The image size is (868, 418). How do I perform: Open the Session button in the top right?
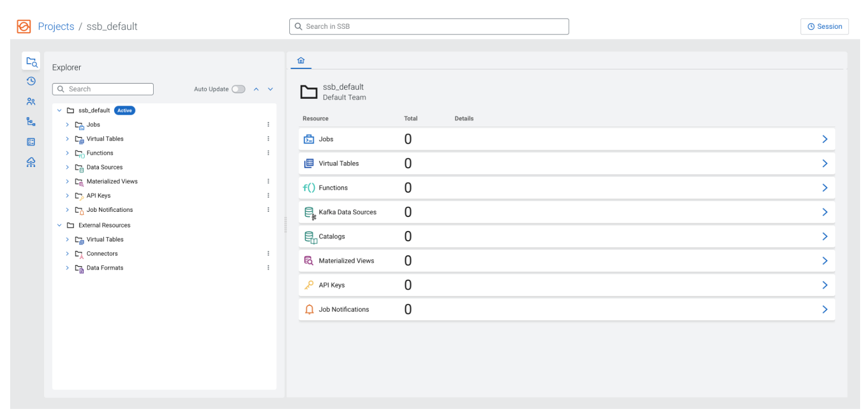pyautogui.click(x=824, y=26)
